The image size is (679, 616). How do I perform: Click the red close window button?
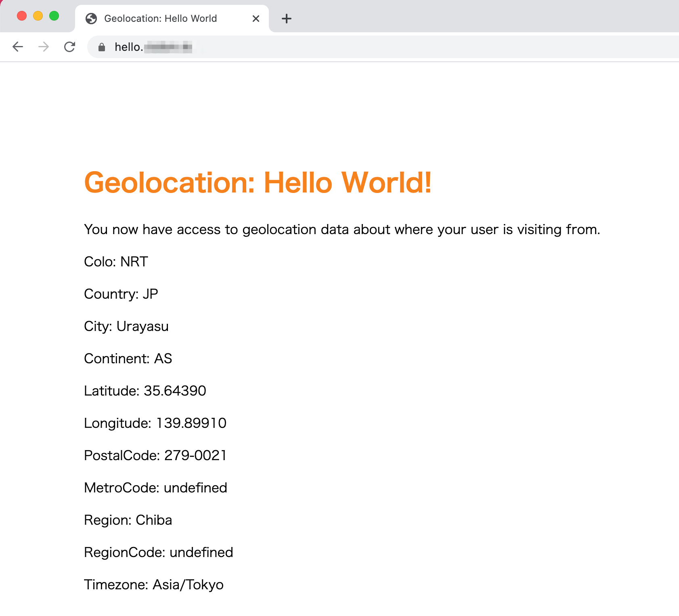pyautogui.click(x=22, y=16)
